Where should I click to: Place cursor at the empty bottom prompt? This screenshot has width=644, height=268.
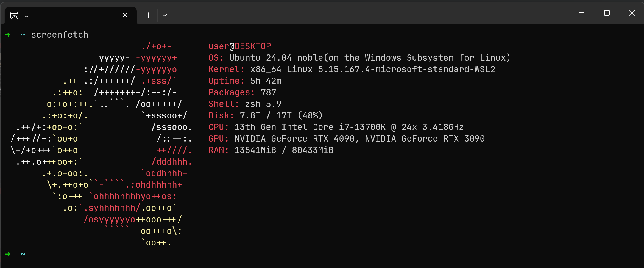pos(32,254)
